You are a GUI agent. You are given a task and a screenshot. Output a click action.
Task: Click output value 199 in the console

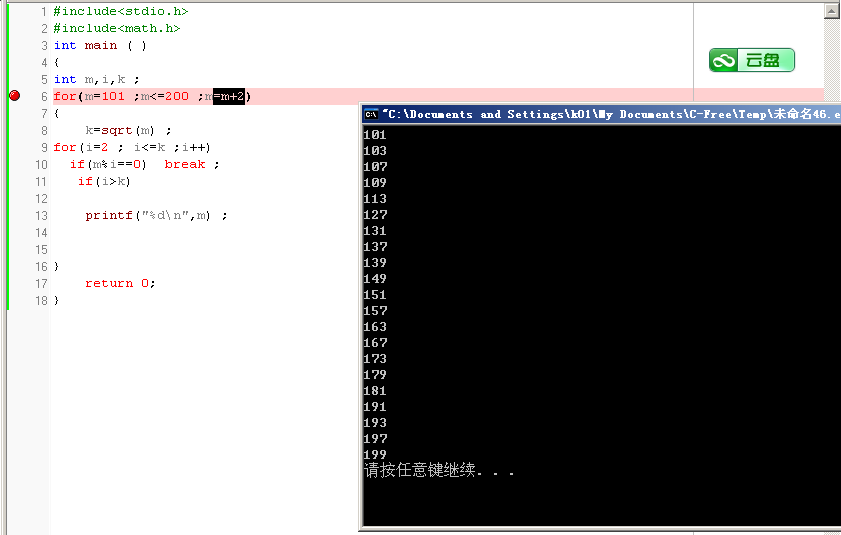(375, 455)
